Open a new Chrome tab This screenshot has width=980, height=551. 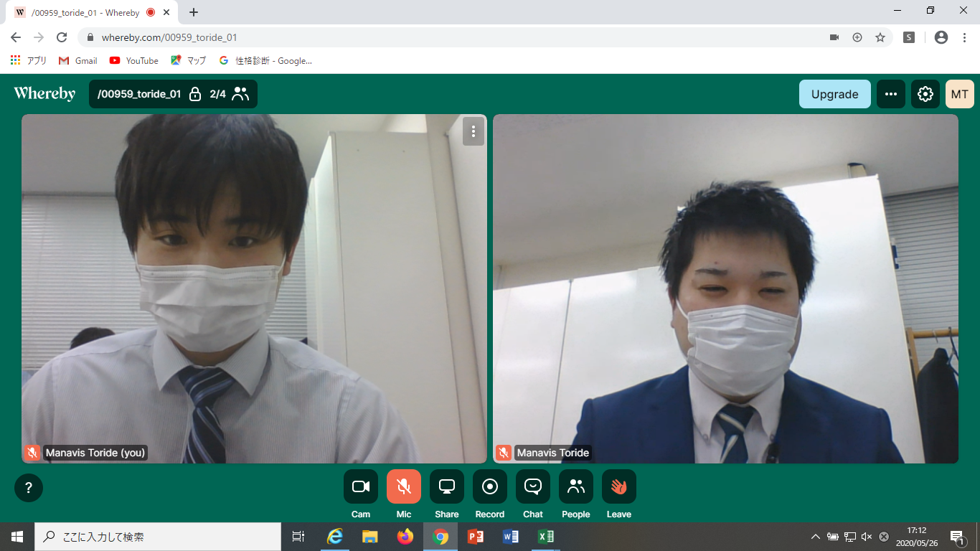pyautogui.click(x=194, y=12)
